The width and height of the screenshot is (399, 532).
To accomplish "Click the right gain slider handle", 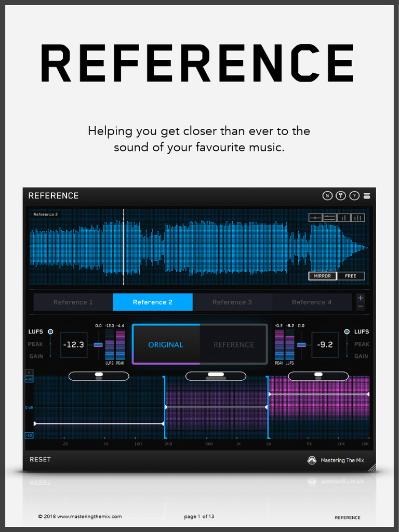I will [x=301, y=345].
